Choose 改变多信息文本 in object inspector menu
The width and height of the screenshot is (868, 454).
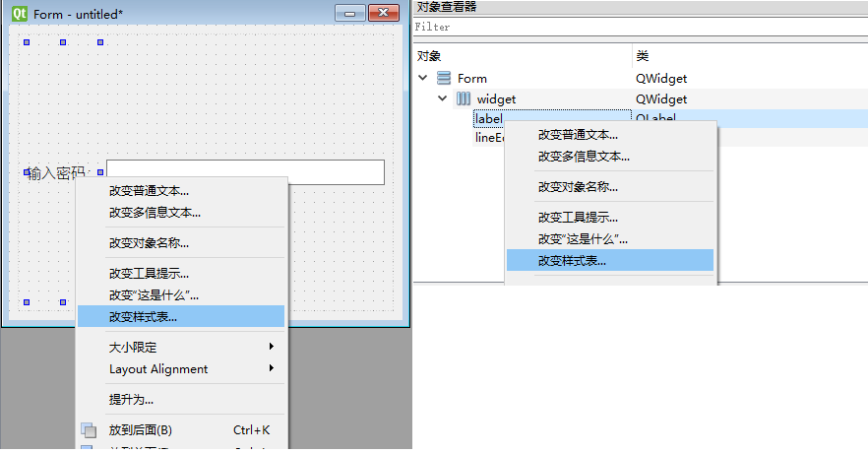(610, 157)
